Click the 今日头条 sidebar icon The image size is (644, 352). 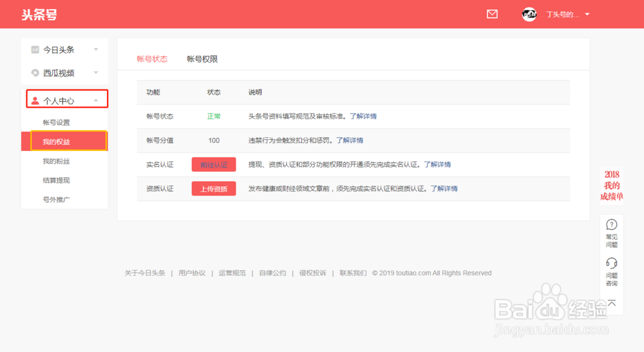click(35, 50)
